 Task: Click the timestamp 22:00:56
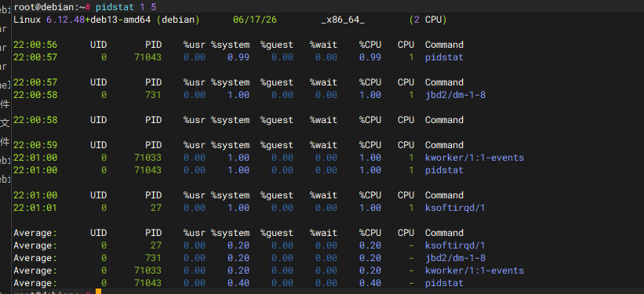tap(35, 45)
